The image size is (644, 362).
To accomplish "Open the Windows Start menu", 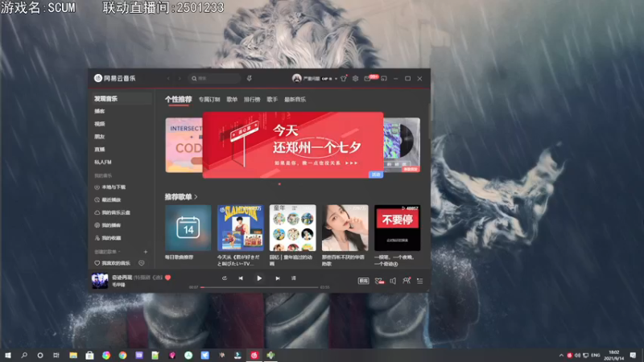I will point(8,355).
